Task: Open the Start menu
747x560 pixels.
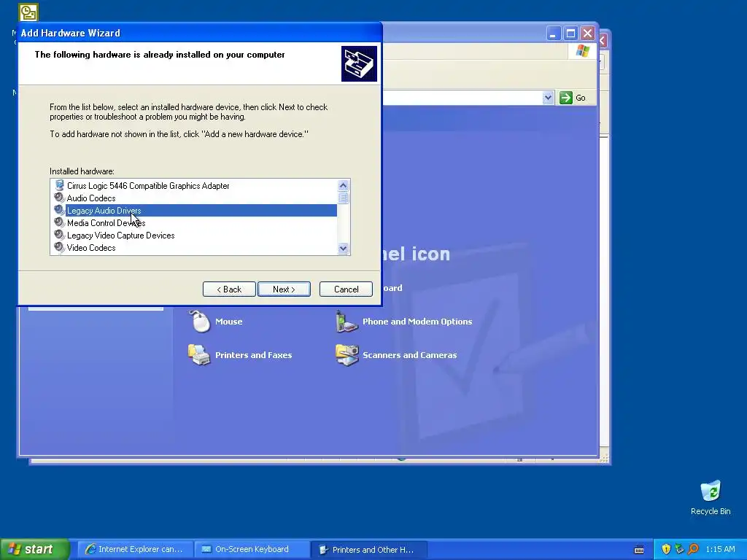Action: point(35,549)
